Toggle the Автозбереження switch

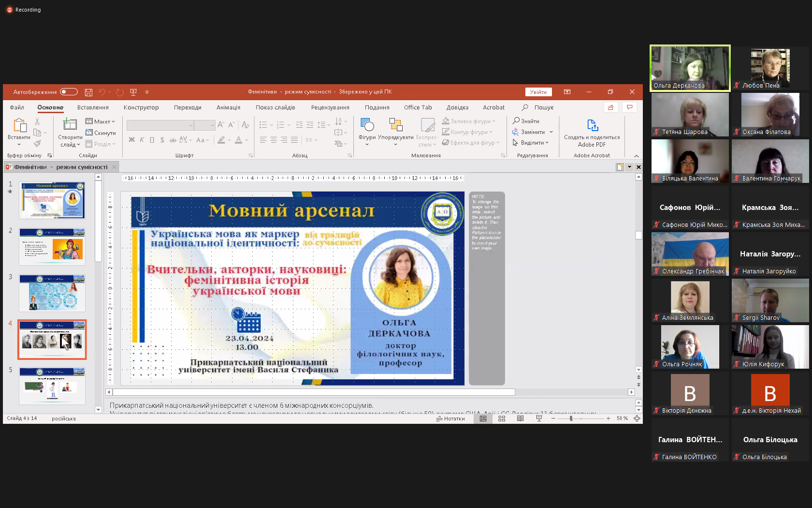click(69, 92)
